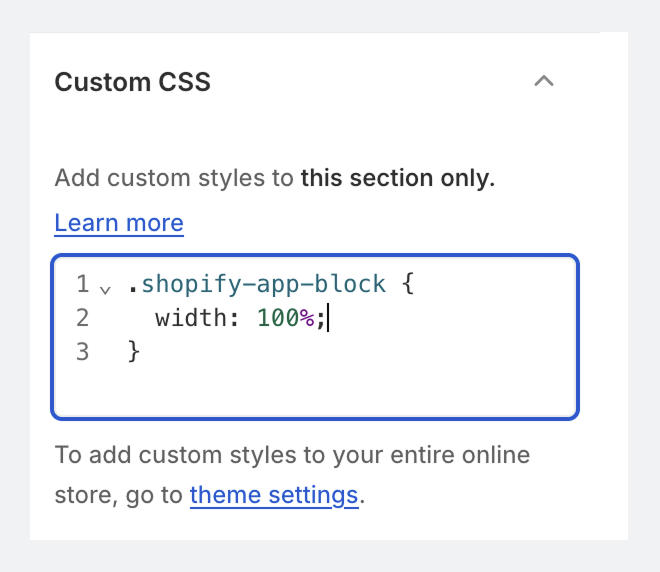Click the width property in the code
The image size is (660, 572).
(191, 319)
